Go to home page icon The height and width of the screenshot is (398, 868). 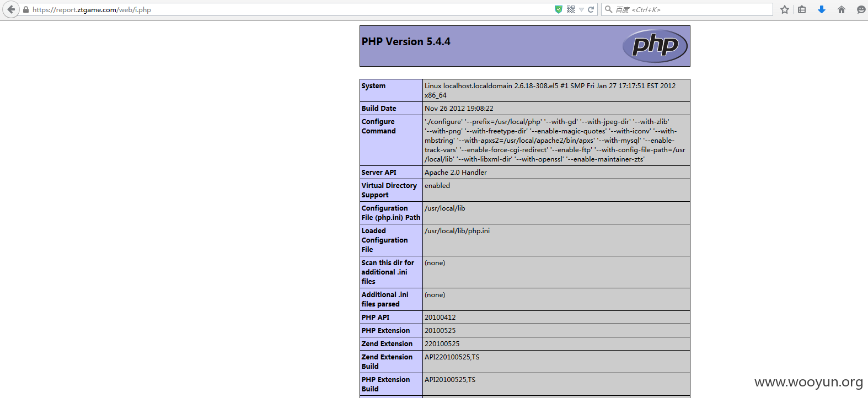(842, 9)
